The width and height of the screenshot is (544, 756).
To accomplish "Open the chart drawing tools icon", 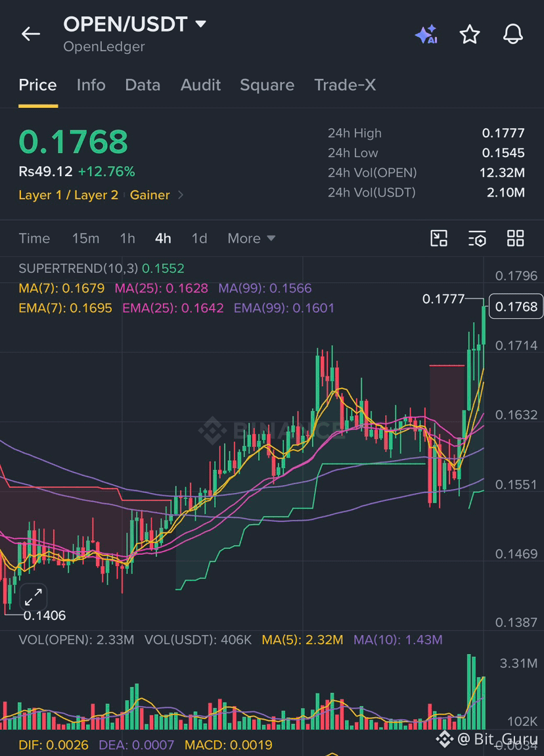I will click(438, 238).
